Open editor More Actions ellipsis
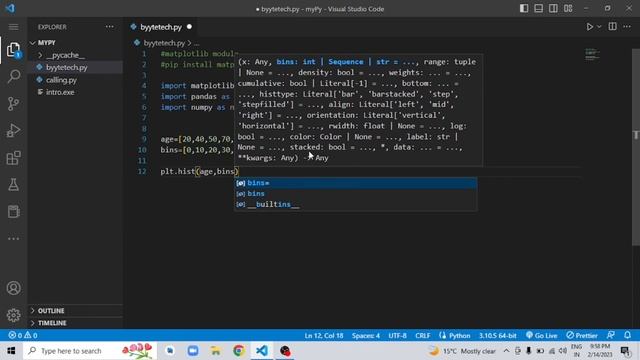 coord(627,27)
